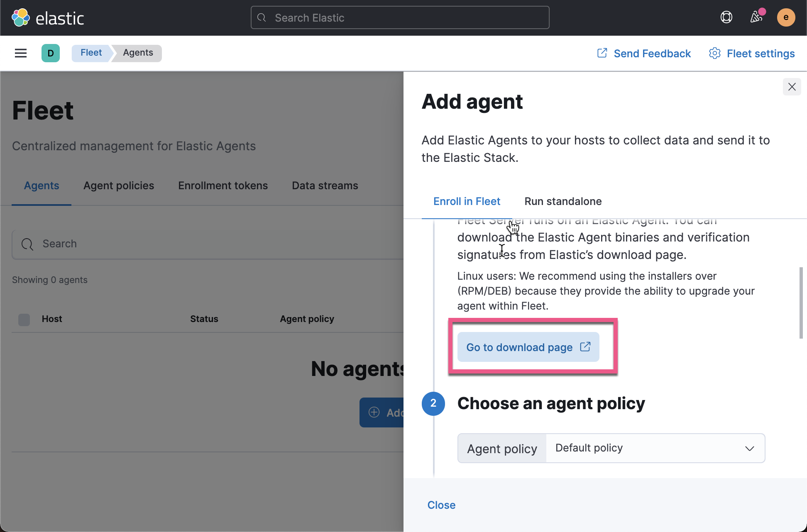Click the user avatar icon
Image resolution: width=807 pixels, height=532 pixels.
click(x=786, y=17)
